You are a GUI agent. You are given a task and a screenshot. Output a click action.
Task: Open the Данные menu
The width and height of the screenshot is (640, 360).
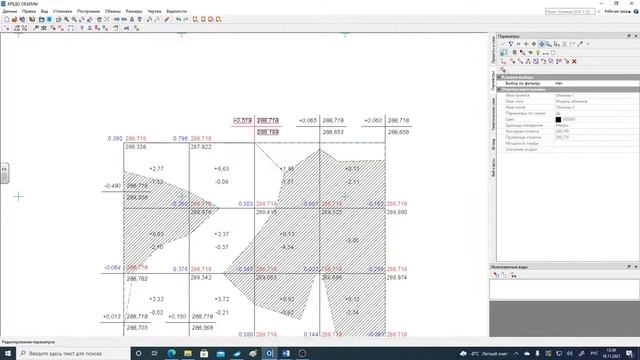coord(10,11)
